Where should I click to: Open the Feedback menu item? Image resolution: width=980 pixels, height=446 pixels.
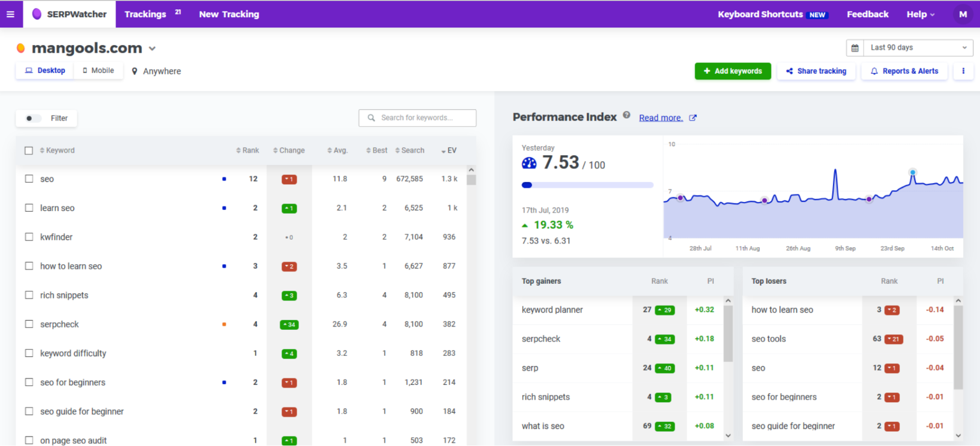pos(867,14)
